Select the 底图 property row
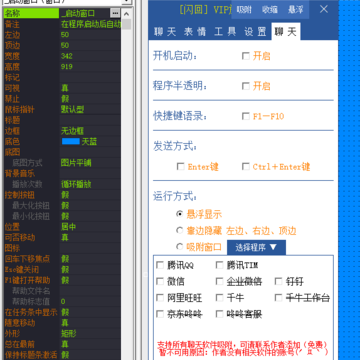The width and height of the screenshot is (360, 360). pos(62,152)
